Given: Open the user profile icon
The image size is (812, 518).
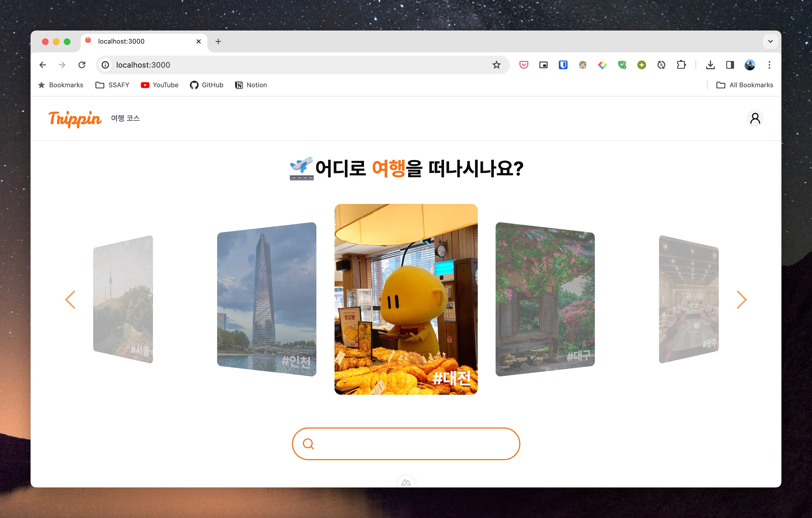Looking at the screenshot, I should point(755,118).
